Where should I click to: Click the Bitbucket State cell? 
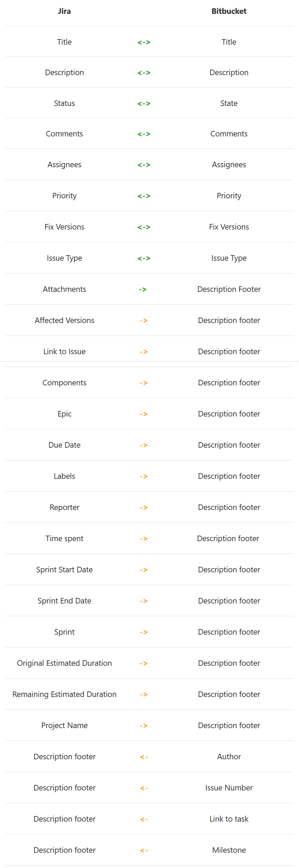pos(229,103)
